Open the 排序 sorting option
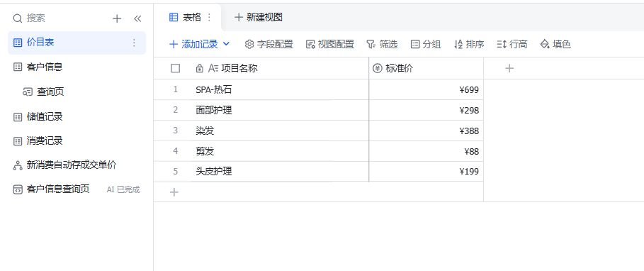This screenshot has width=644, height=271. tap(469, 45)
